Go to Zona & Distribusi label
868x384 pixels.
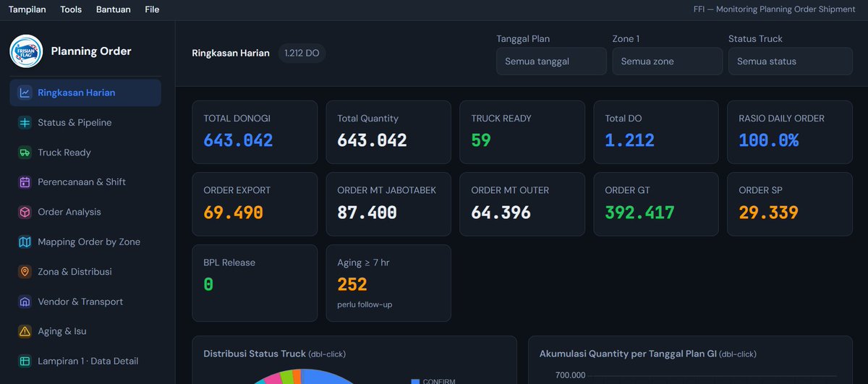pos(75,272)
